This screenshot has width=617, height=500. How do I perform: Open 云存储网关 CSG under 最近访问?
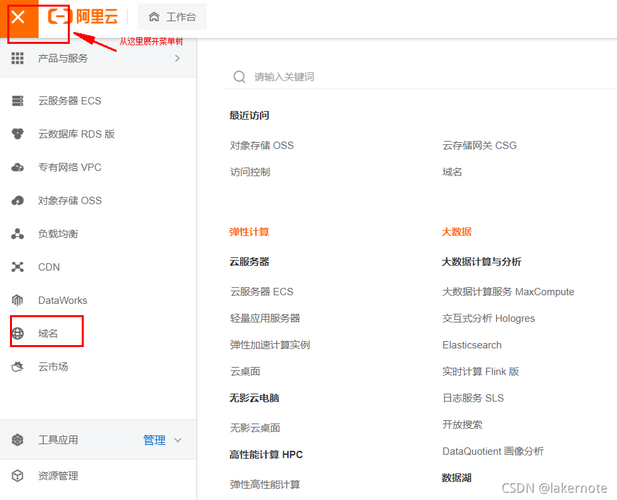[x=479, y=146]
